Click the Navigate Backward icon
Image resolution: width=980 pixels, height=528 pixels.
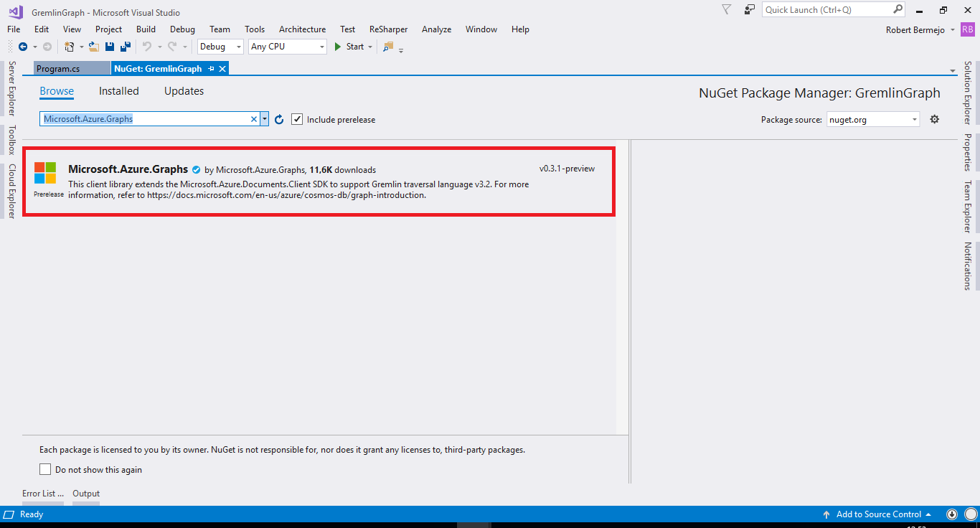[22, 46]
